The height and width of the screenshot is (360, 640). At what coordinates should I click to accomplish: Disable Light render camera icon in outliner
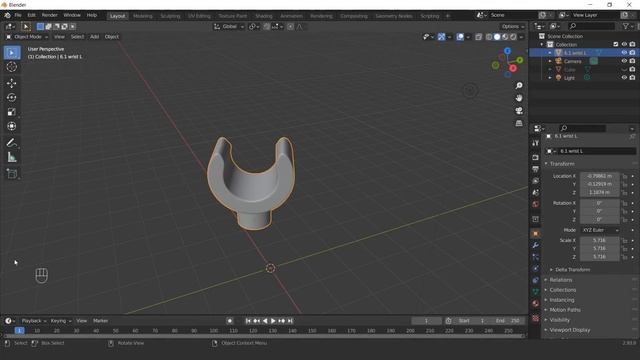pyautogui.click(x=632, y=78)
